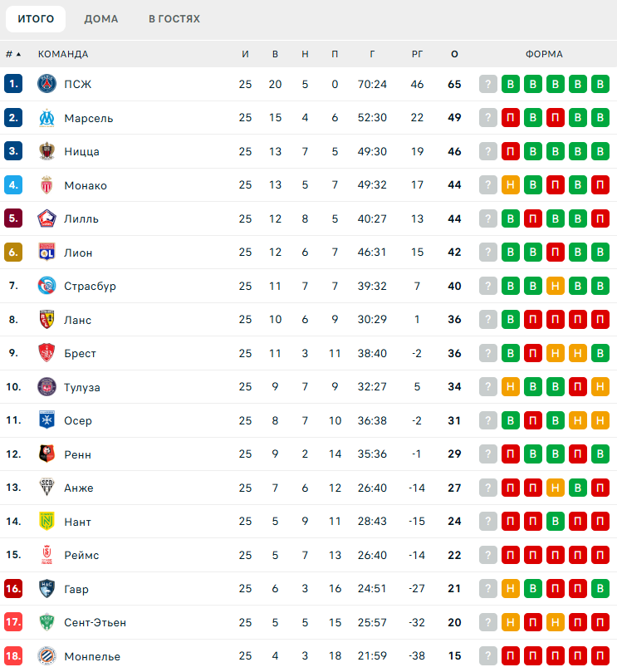Open the Сент-Этьен team link
The height and width of the screenshot is (672, 617).
95,622
